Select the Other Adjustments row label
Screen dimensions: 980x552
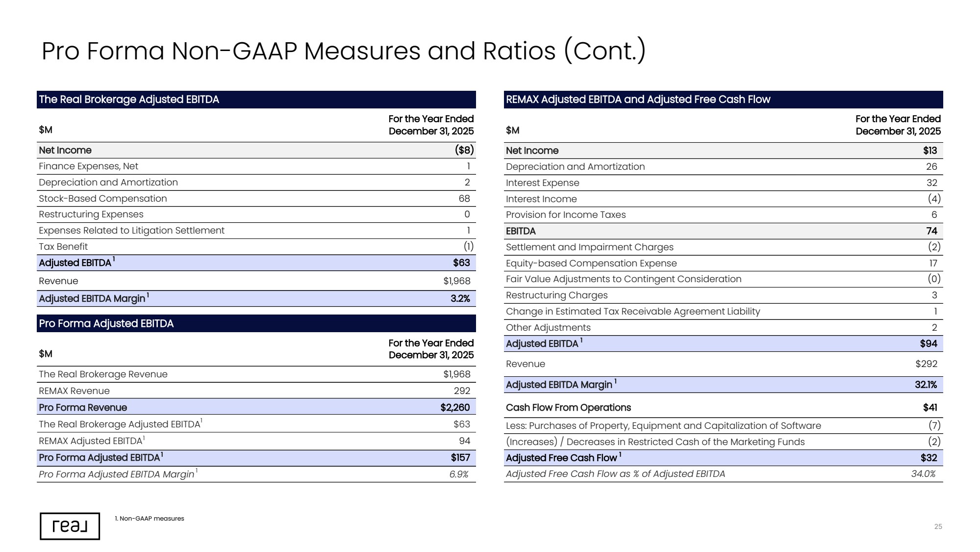548,328
